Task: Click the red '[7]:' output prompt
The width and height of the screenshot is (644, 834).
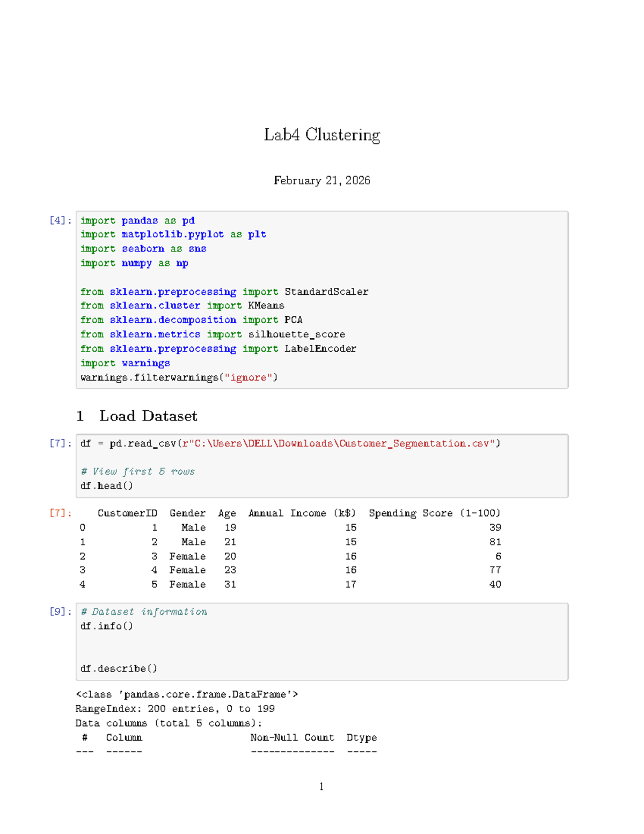Action: (61, 513)
